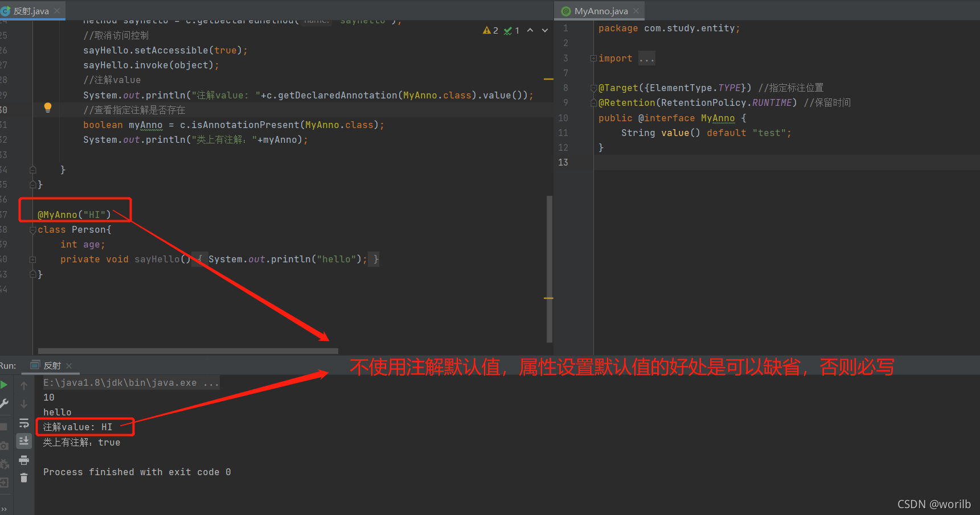Image resolution: width=980 pixels, height=515 pixels.
Task: Click 'package com.study.entity;' line
Action: coord(669,28)
